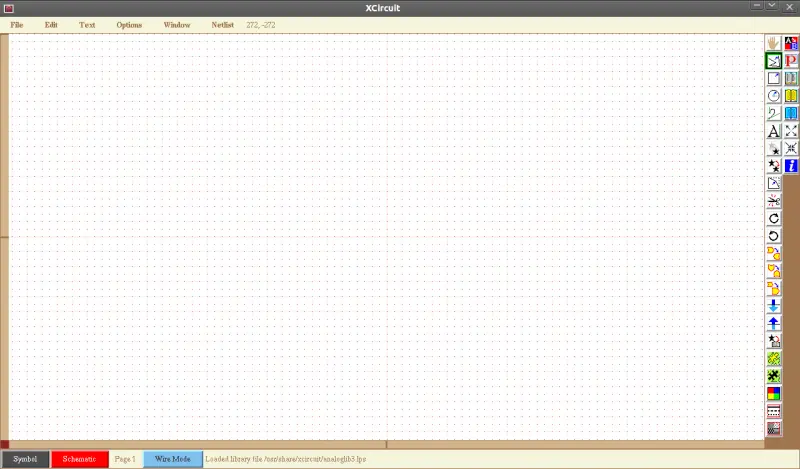The image size is (800, 469).
Task: Open the Options menu
Action: [129, 24]
